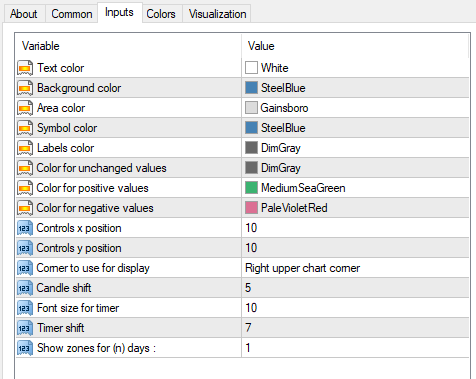The height and width of the screenshot is (379, 476).
Task: Click the color icon beside Area color
Action: tap(25, 108)
